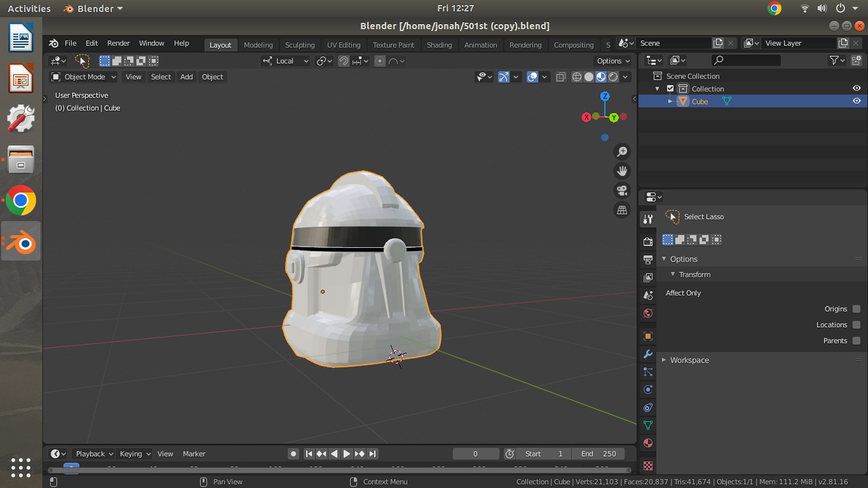This screenshot has width=868, height=488.
Task: Open the Texture properties checker tab
Action: pyautogui.click(x=648, y=465)
